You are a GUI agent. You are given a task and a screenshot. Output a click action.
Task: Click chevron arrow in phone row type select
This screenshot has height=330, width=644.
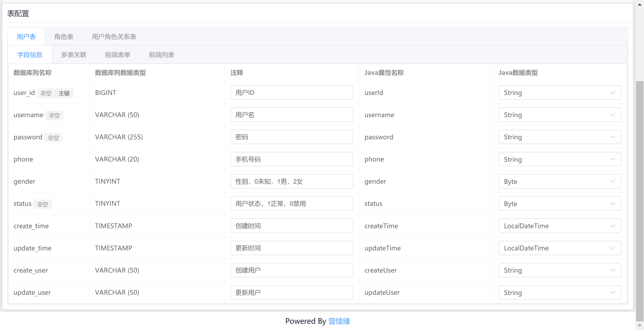[613, 159]
